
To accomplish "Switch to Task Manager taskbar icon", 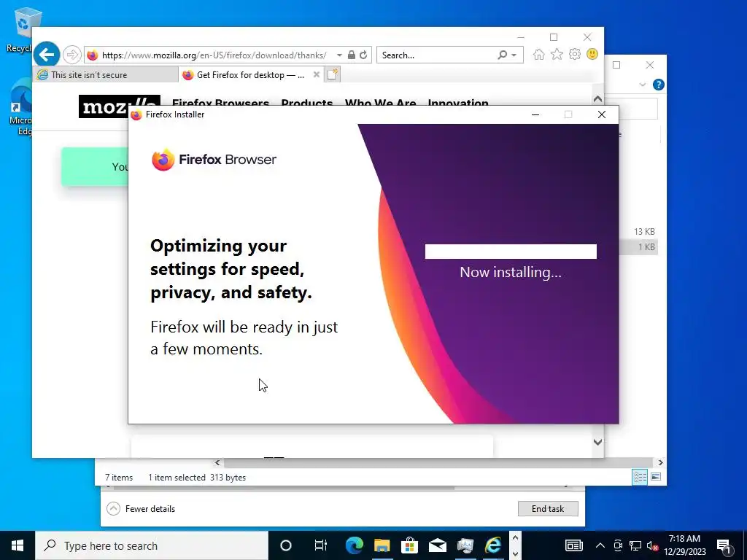I will click(465, 545).
